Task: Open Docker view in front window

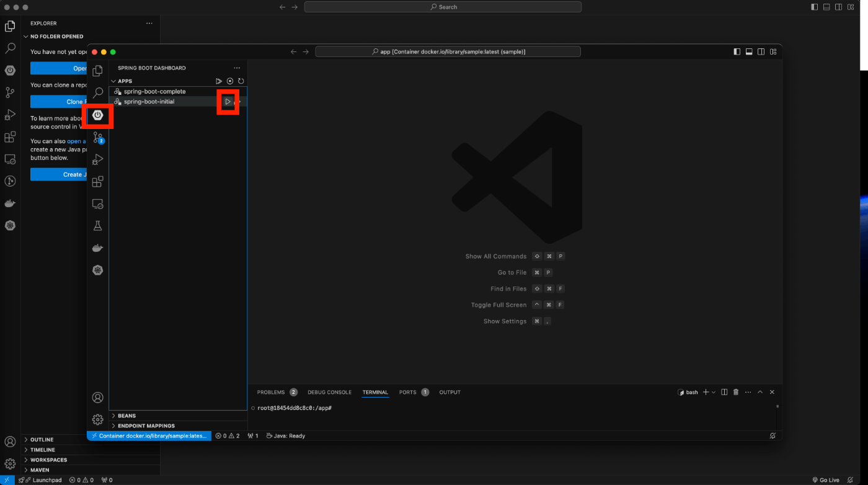Action: click(x=97, y=248)
